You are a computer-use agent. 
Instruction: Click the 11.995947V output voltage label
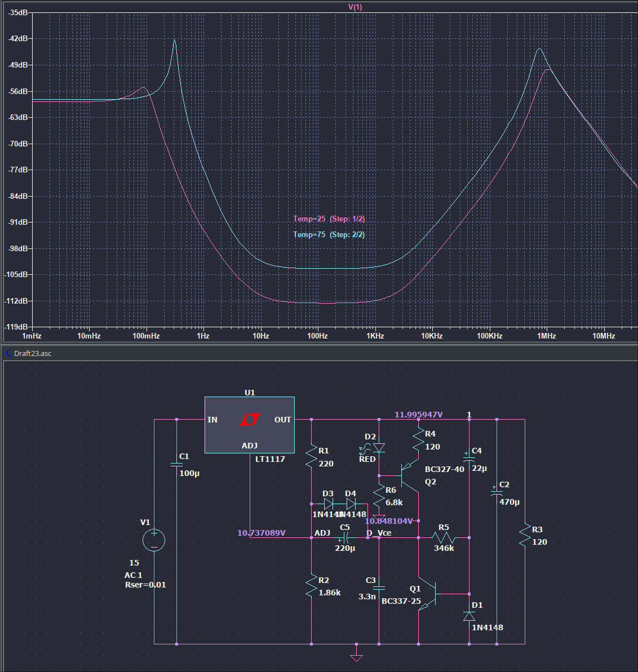pyautogui.click(x=418, y=415)
